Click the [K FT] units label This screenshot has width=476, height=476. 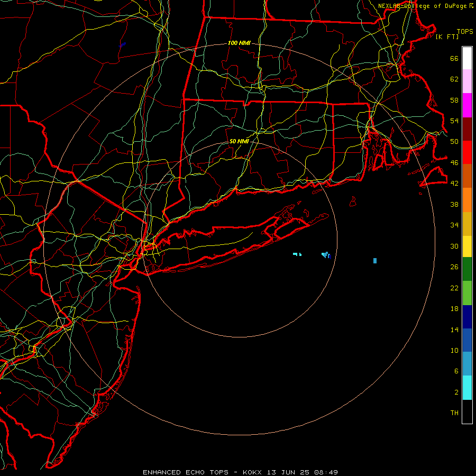pyautogui.click(x=447, y=36)
